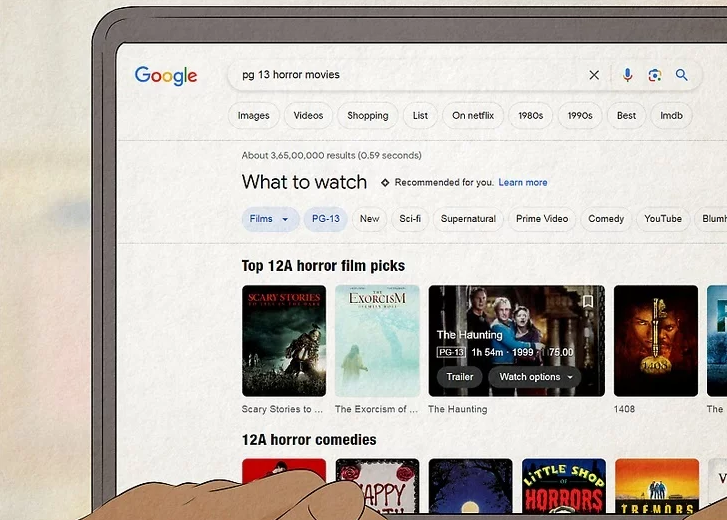Clear the search box with X icon

(x=594, y=75)
